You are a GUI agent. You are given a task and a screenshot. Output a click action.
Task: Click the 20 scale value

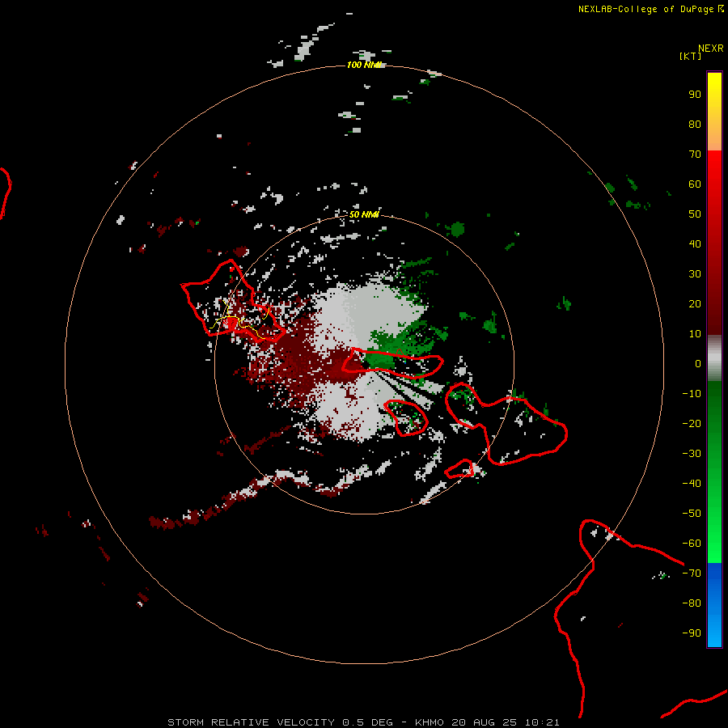[x=695, y=303]
